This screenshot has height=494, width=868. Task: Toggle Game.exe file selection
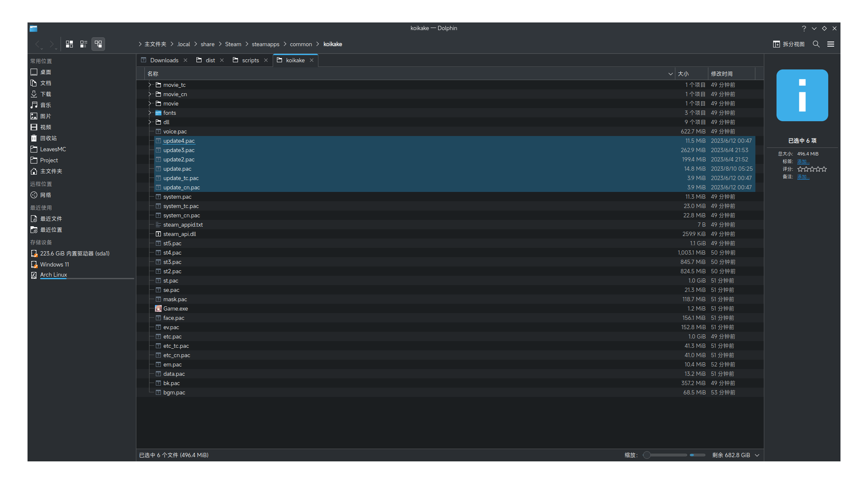[x=177, y=308]
